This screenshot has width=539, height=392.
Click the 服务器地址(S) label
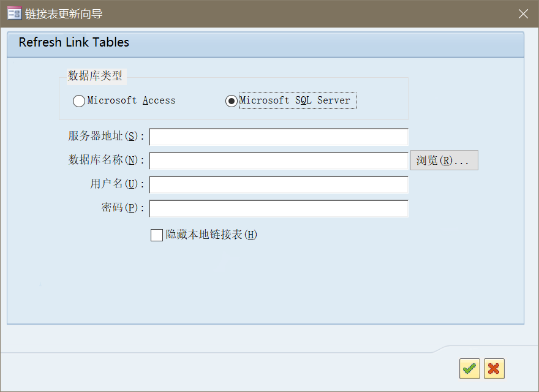point(106,136)
